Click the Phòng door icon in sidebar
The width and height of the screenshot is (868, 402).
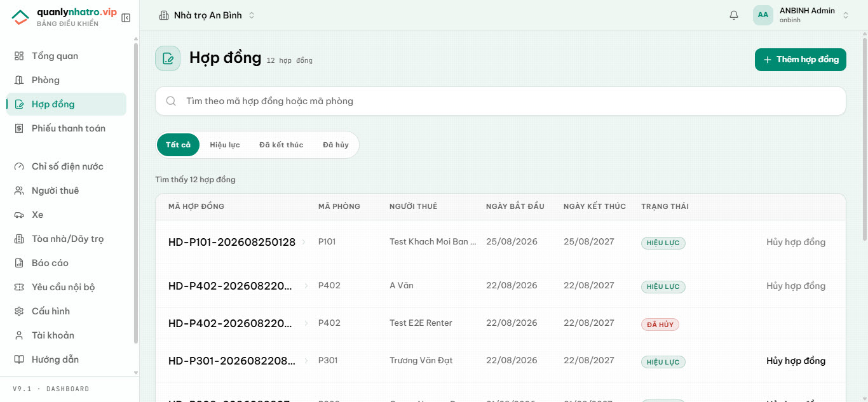pyautogui.click(x=19, y=80)
